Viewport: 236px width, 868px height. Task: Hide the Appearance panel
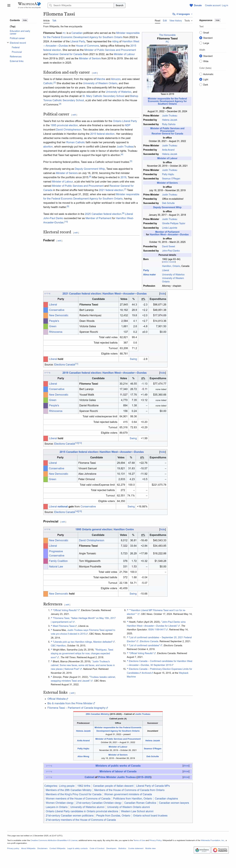[x=217, y=20]
